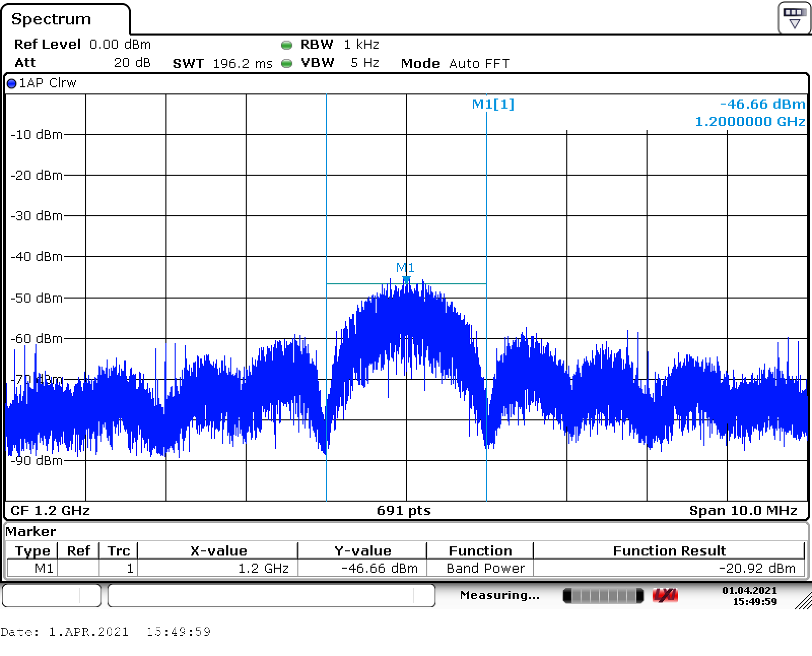This screenshot has height=656, width=812.
Task: Click the Span 10.0 MHz label
Action: (x=743, y=510)
